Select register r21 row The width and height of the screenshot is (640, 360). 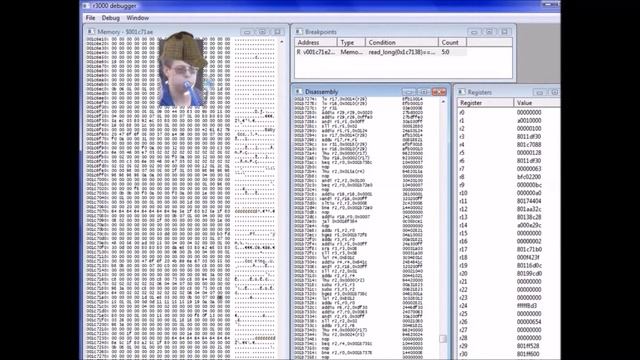(508, 282)
